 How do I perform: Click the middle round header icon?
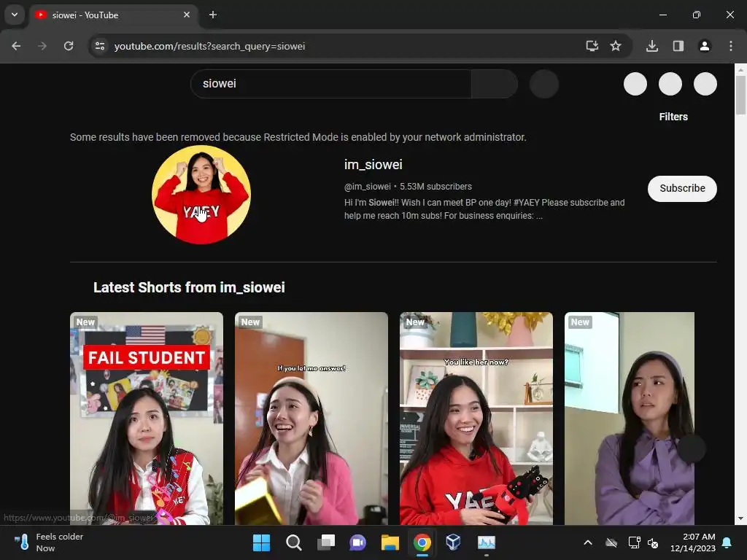(x=670, y=85)
